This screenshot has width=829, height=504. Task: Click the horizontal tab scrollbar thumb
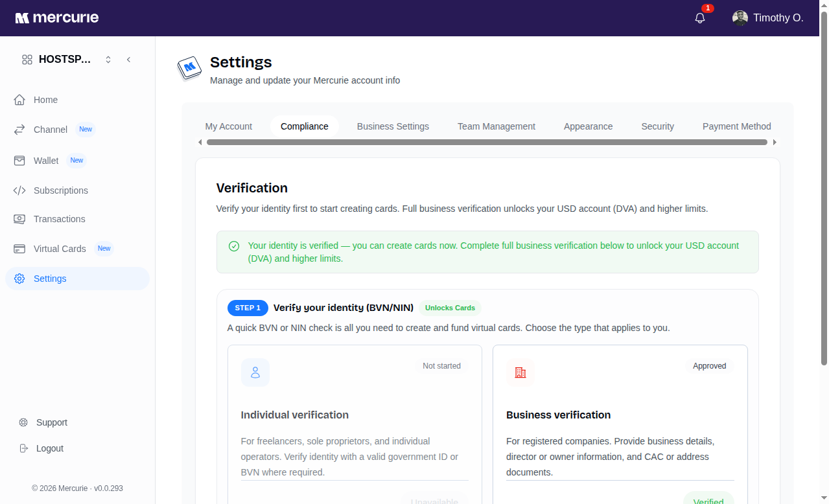[x=487, y=142]
